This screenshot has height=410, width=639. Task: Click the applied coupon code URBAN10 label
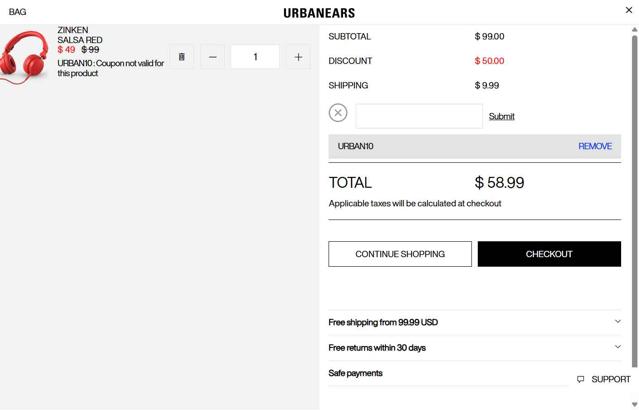coord(355,146)
